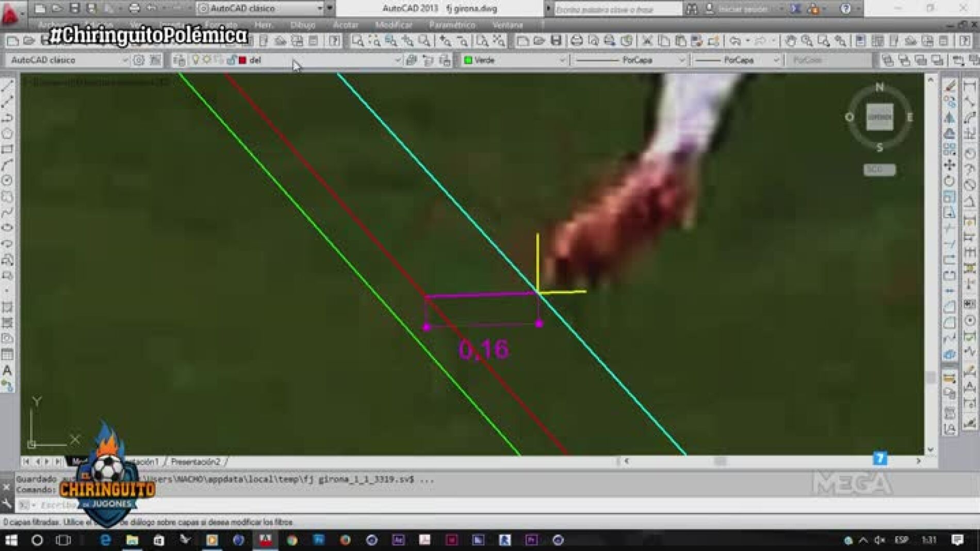Open the AutoCAD application menu logo
This screenshot has height=551, width=980.
(x=10, y=14)
